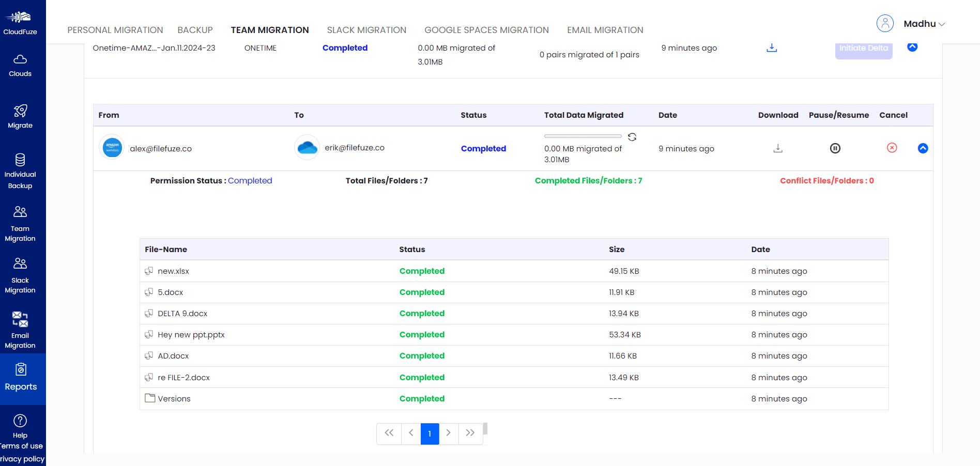Click the data migration progress bar
980x466 pixels.
tap(583, 136)
